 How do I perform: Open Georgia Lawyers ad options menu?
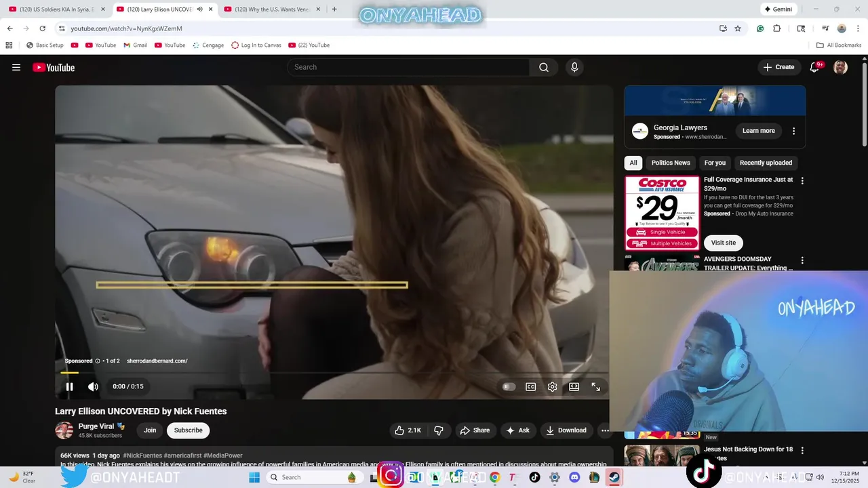[794, 131]
